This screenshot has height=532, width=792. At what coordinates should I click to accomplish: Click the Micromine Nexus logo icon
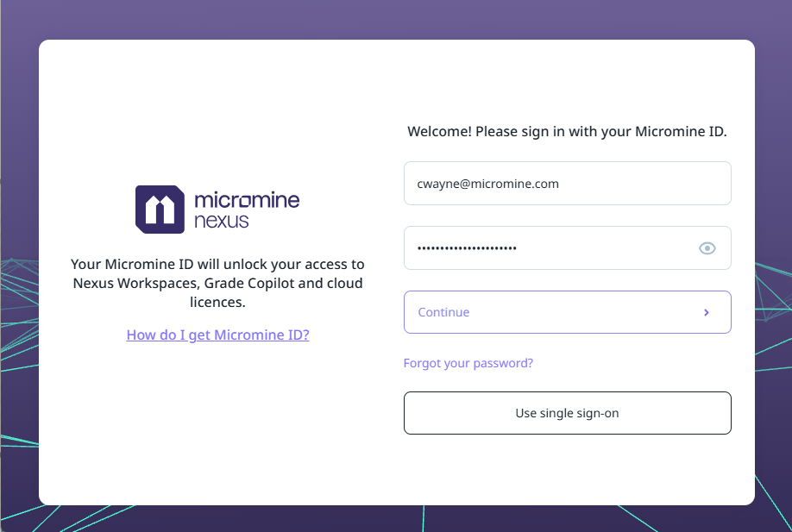point(160,210)
